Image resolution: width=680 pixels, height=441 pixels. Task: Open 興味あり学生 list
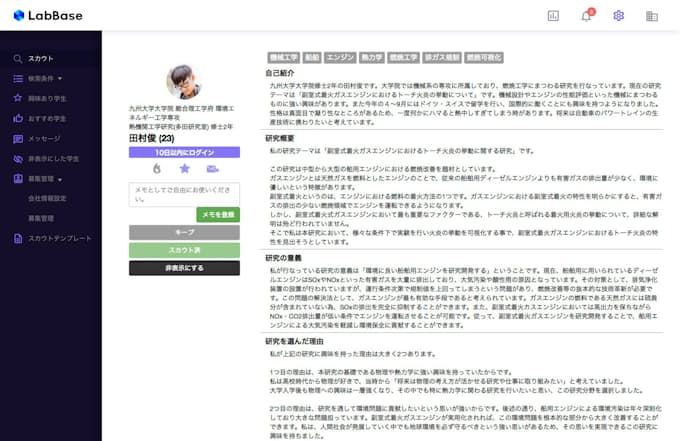47,98
